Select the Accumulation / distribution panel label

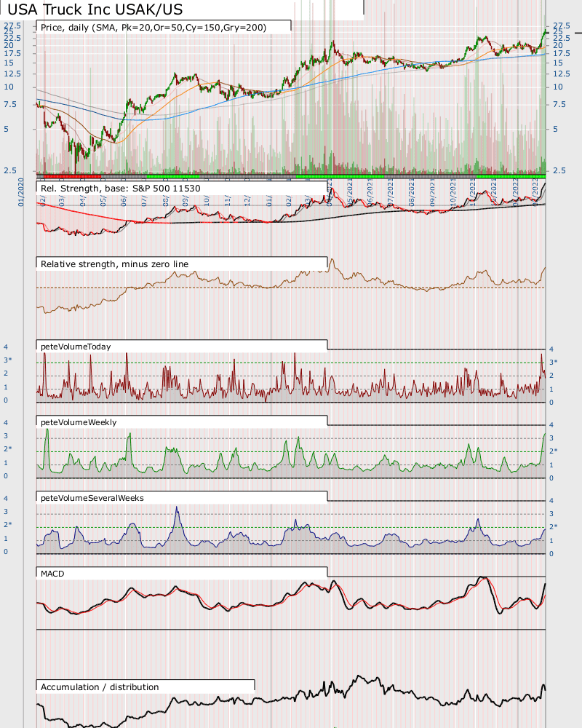[x=100, y=687]
